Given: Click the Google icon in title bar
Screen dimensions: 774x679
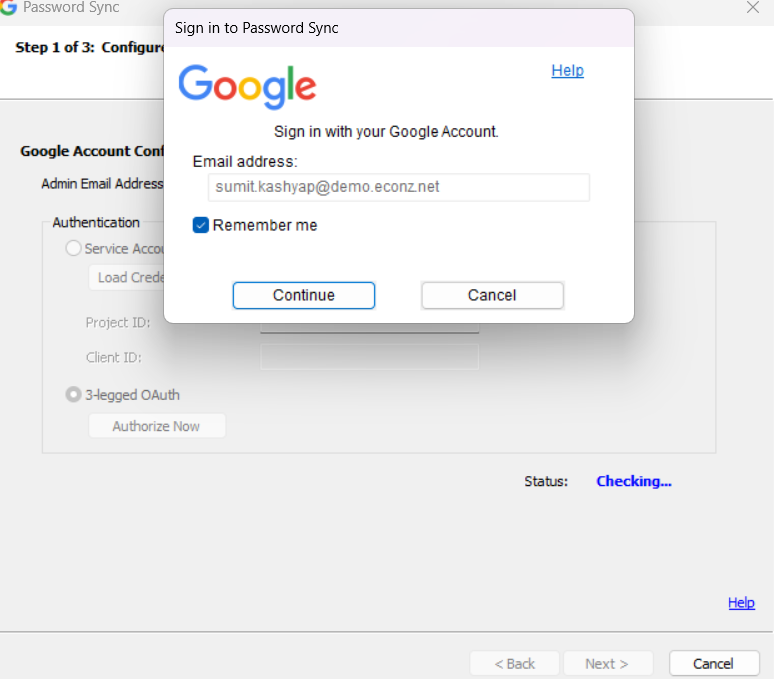Looking at the screenshot, I should click(x=8, y=7).
